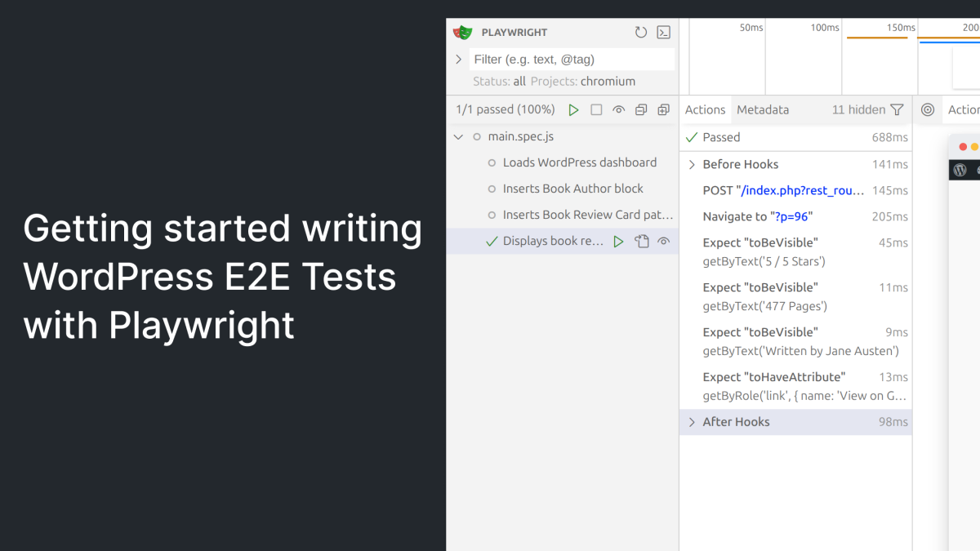Expand the filter options chevron

458,59
